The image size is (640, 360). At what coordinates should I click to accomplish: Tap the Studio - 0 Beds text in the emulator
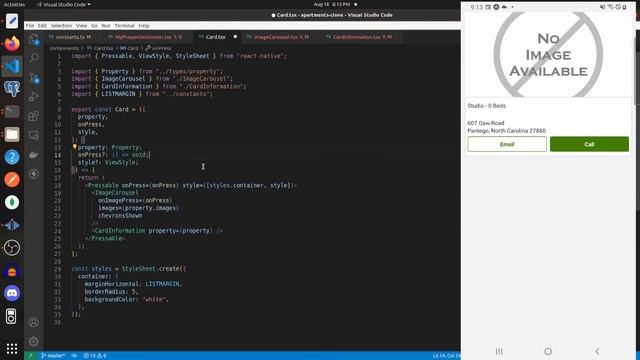tap(487, 106)
